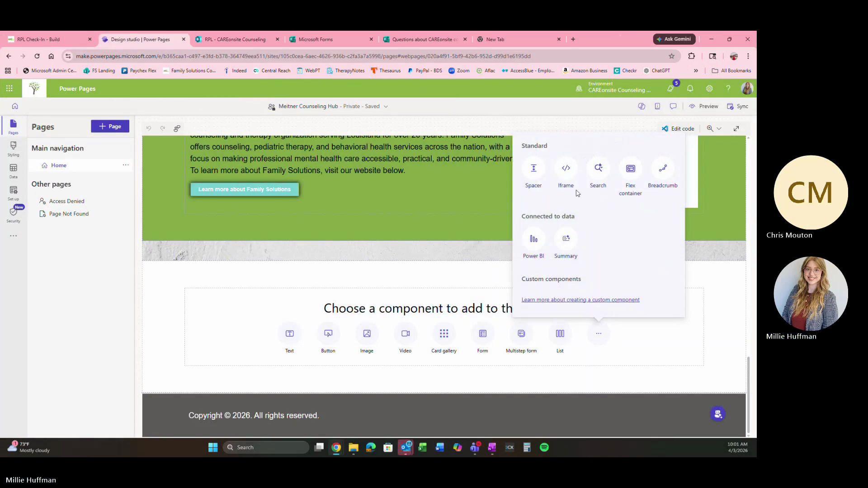The width and height of the screenshot is (868, 488).
Task: Click the browser address bar URL
Action: 303,56
